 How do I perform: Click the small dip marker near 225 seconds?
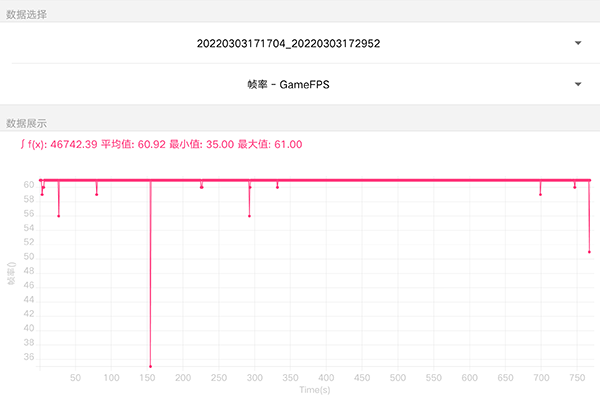(x=202, y=187)
